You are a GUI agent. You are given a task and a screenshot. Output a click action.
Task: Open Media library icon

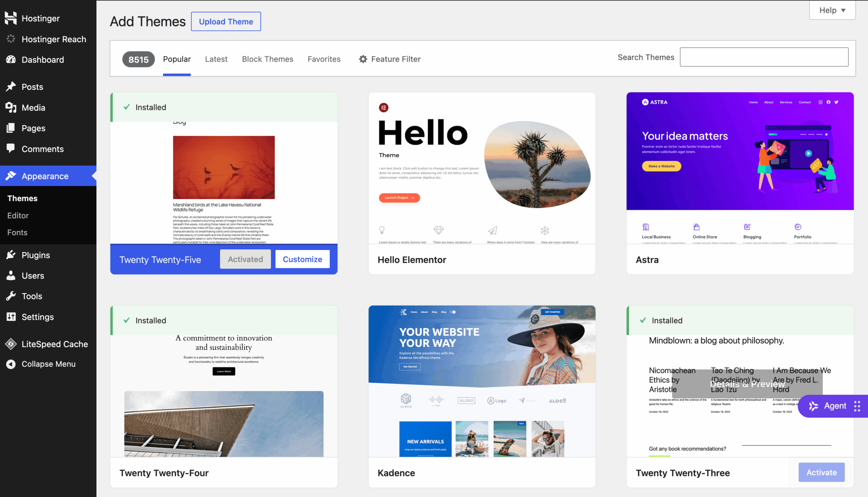[11, 108]
